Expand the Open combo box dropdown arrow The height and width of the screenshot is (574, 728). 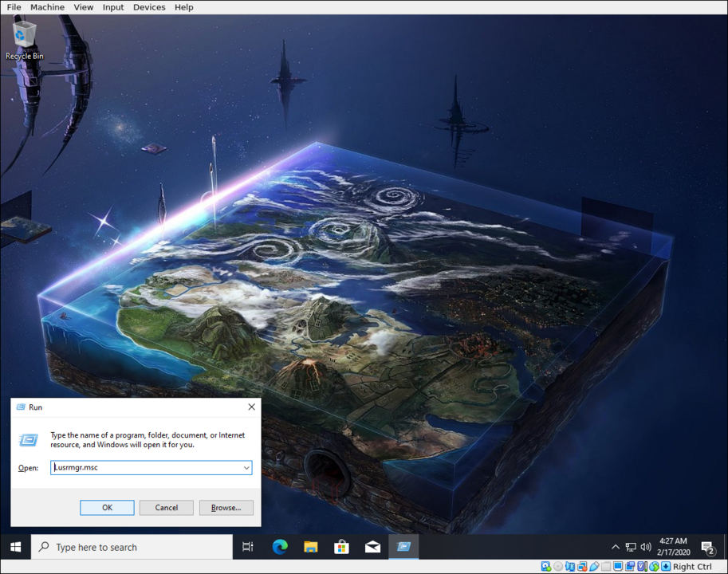tap(246, 468)
